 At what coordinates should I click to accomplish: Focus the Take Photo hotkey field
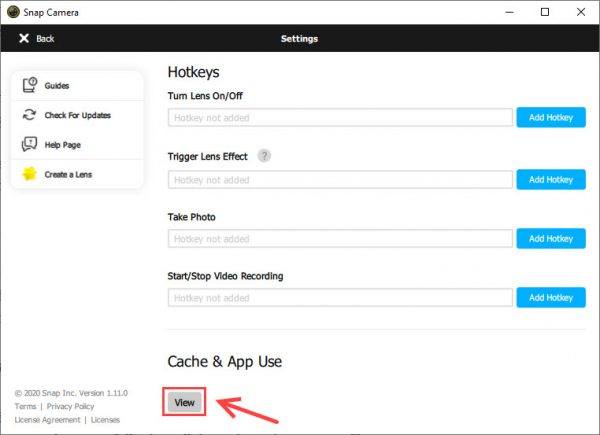click(340, 238)
